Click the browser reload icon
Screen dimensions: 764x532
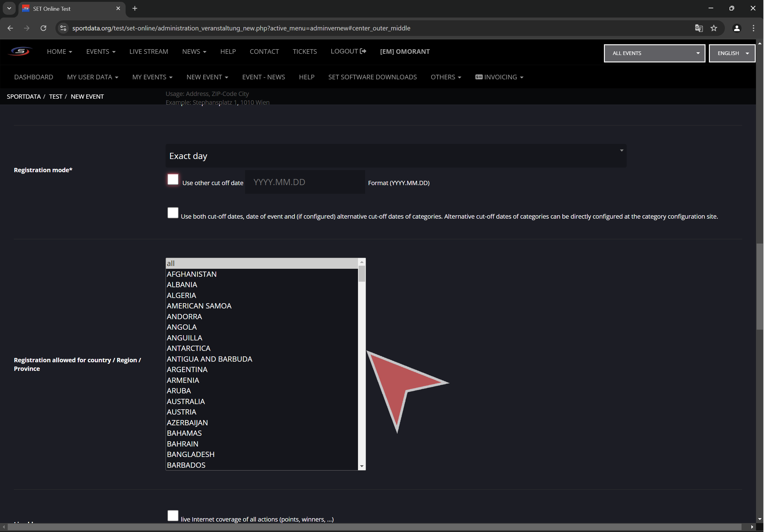[43, 28]
